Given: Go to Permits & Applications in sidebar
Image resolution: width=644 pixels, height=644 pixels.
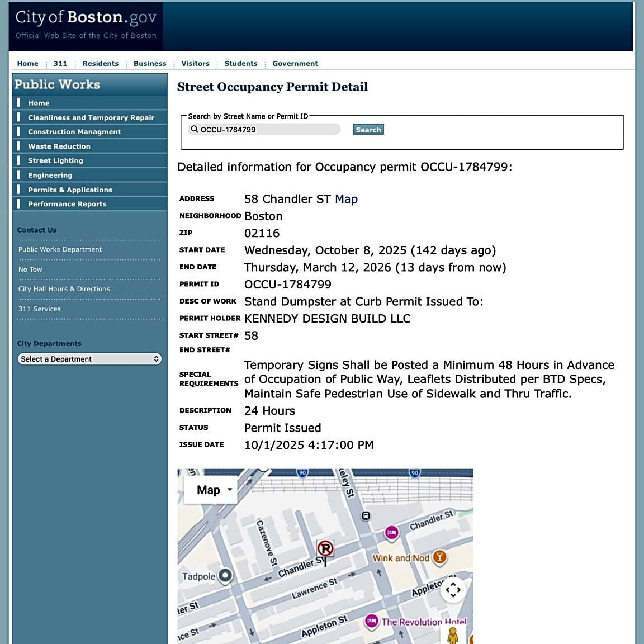Looking at the screenshot, I should click(70, 190).
